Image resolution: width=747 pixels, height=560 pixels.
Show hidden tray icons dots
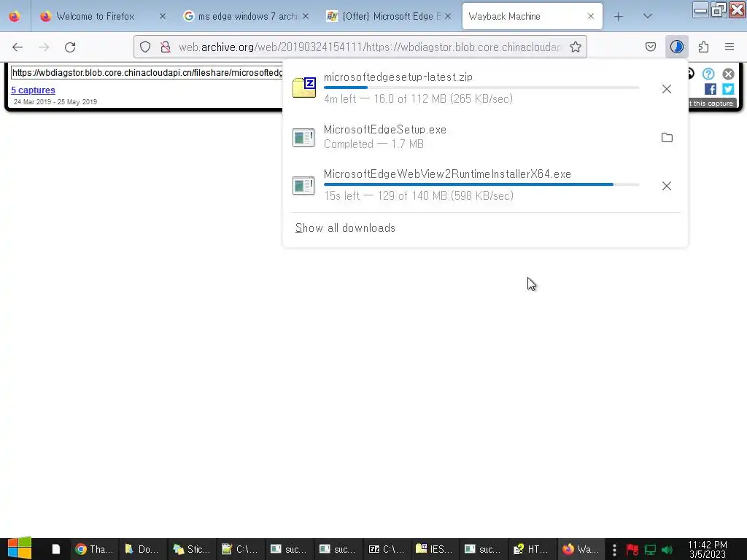point(614,550)
